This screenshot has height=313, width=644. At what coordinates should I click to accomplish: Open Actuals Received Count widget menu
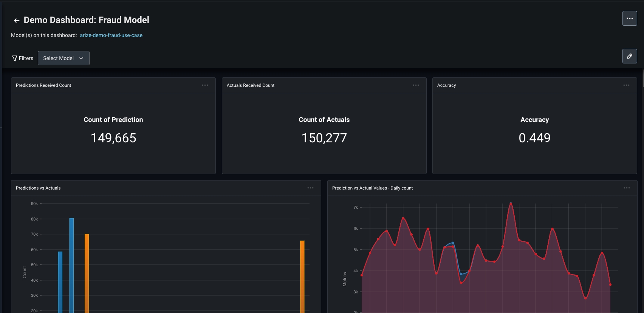416,85
